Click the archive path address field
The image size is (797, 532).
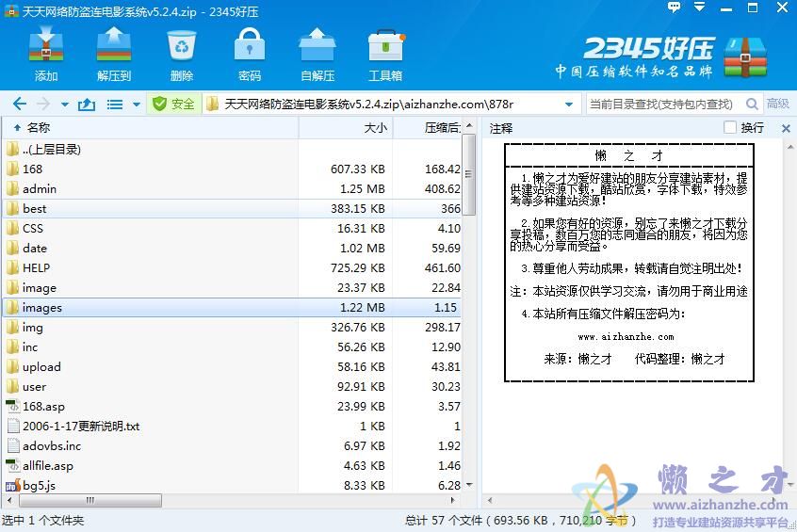pyautogui.click(x=391, y=105)
